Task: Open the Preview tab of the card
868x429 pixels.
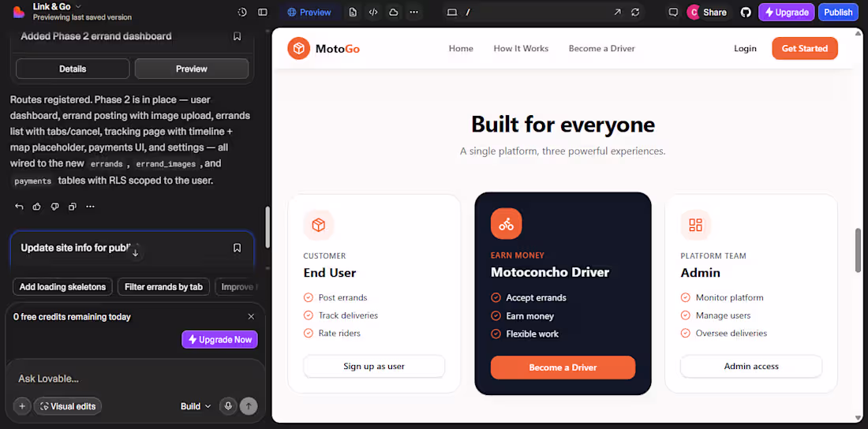Action: (192, 69)
